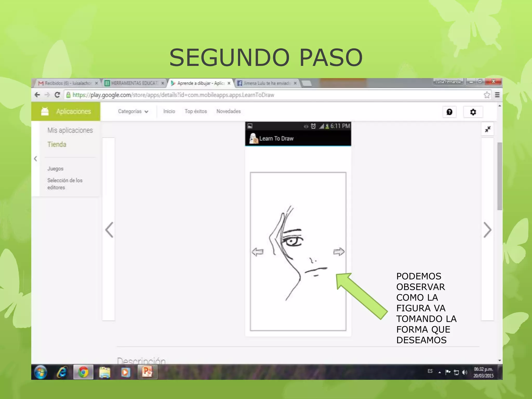Click the right arrow in drawing app

[339, 252]
